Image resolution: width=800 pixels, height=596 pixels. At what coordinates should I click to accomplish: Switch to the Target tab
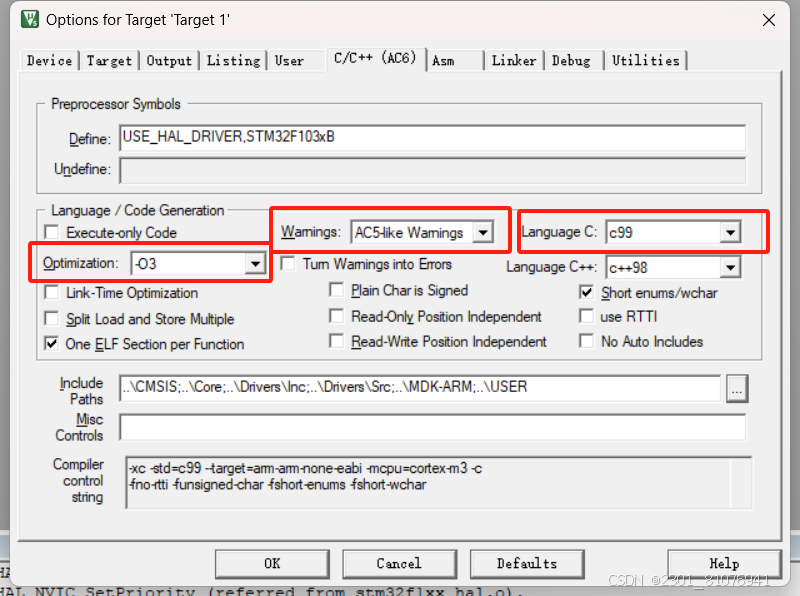[109, 61]
